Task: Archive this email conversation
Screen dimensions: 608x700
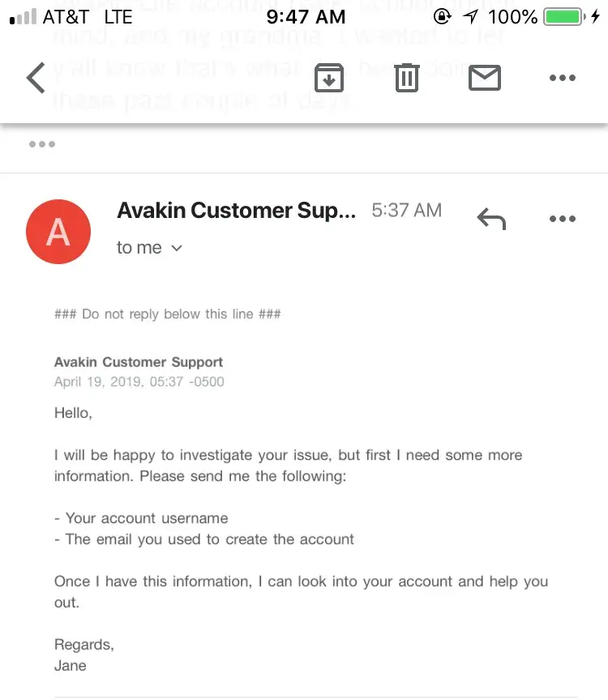Action: (x=329, y=78)
